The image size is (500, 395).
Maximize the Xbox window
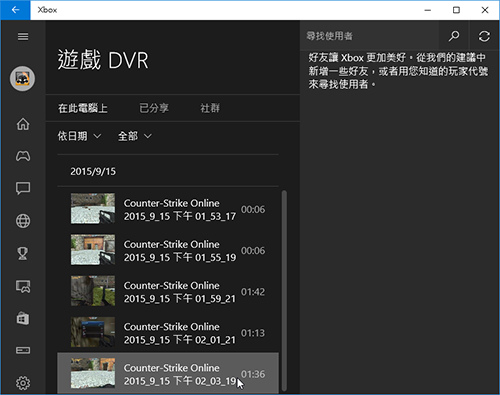click(x=456, y=10)
